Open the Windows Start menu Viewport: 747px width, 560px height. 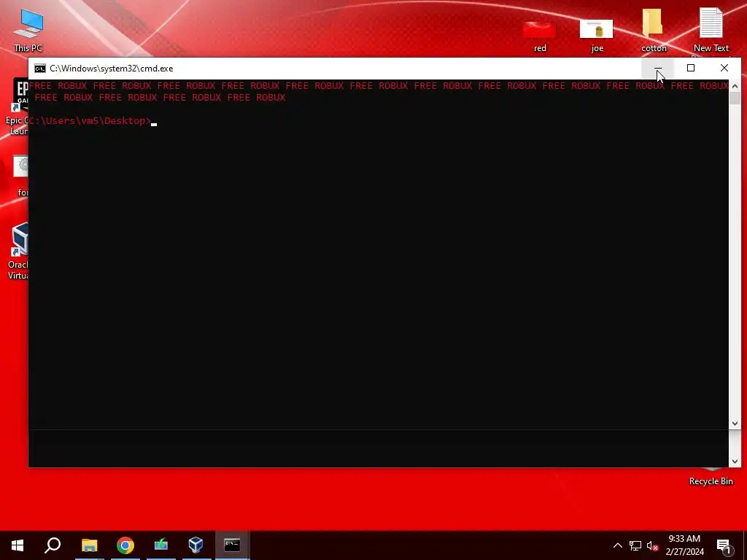(18, 545)
